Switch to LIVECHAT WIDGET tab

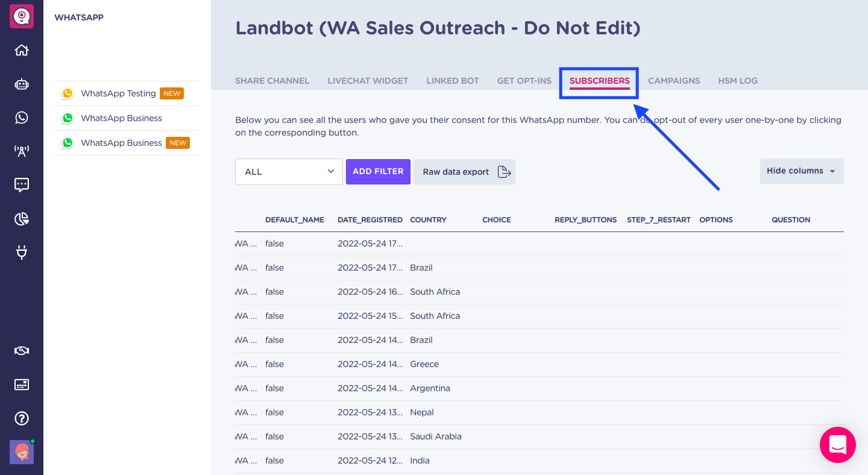(x=368, y=81)
